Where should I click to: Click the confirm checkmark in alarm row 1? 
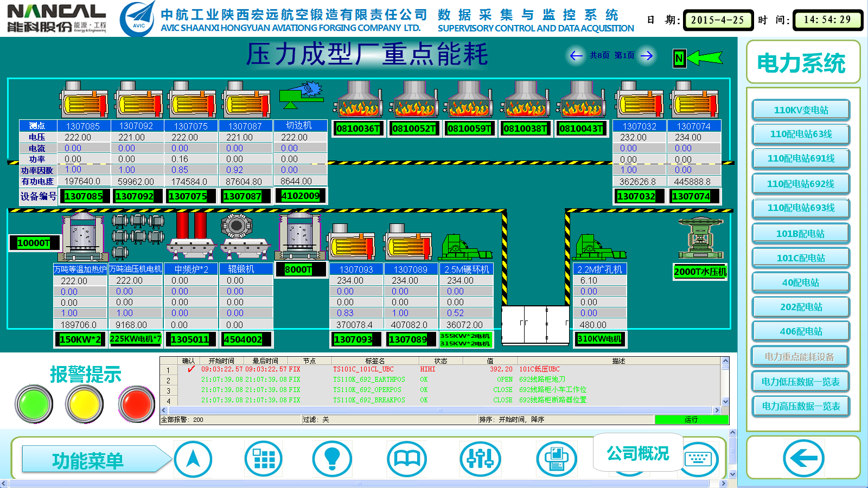[x=190, y=369]
